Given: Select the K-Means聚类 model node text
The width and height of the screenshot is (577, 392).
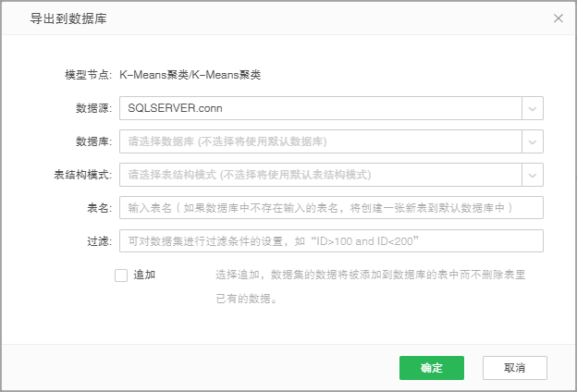Looking at the screenshot, I should click(x=190, y=74).
